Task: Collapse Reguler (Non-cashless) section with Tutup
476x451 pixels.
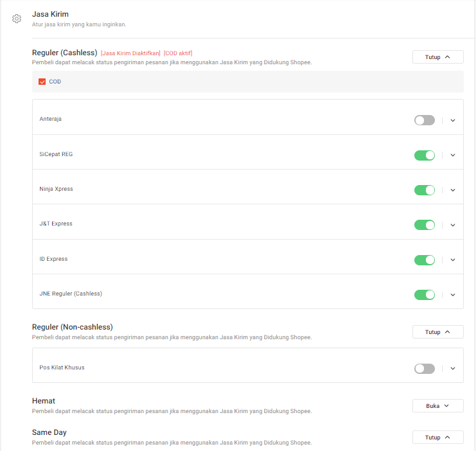Action: (x=437, y=332)
